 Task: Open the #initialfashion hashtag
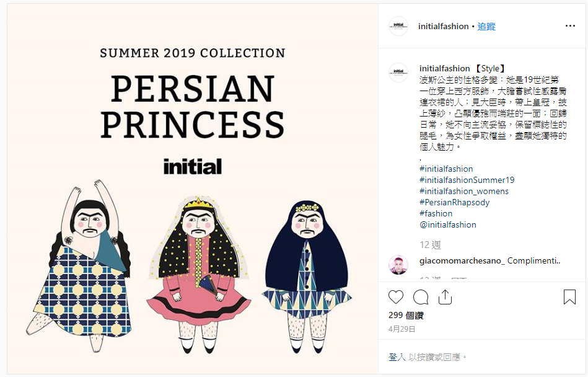pyautogui.click(x=446, y=169)
